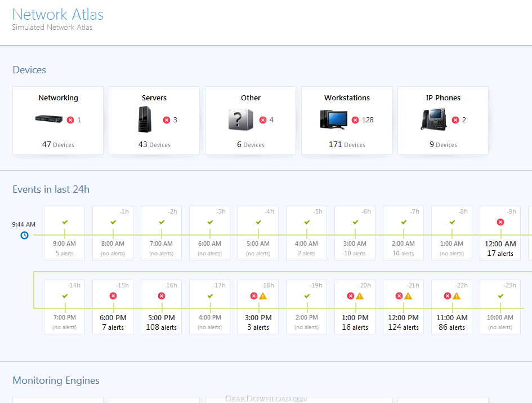Click the '9:44 AM' current time label
The image size is (532, 403).
click(x=24, y=224)
